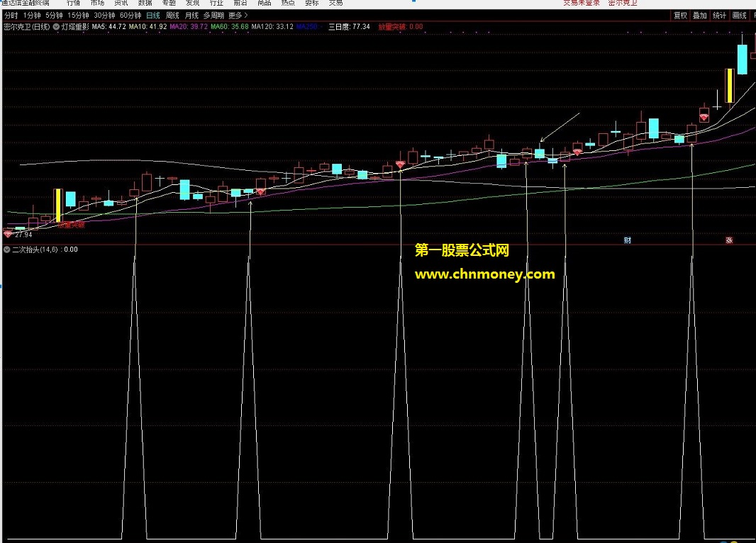Select the 5分钟 period tab

(x=54, y=16)
